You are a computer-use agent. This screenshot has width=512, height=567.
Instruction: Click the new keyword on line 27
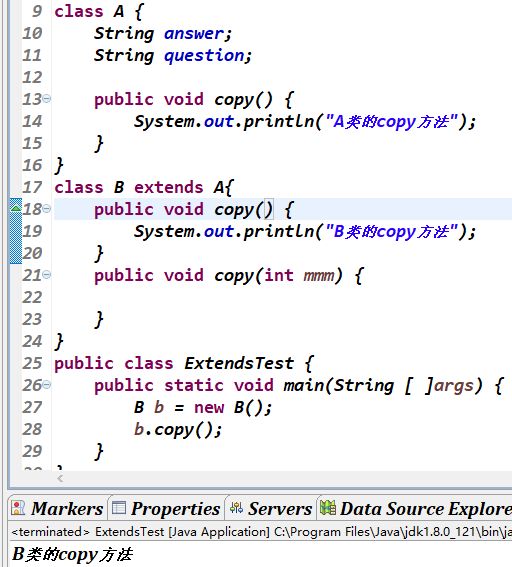(209, 408)
